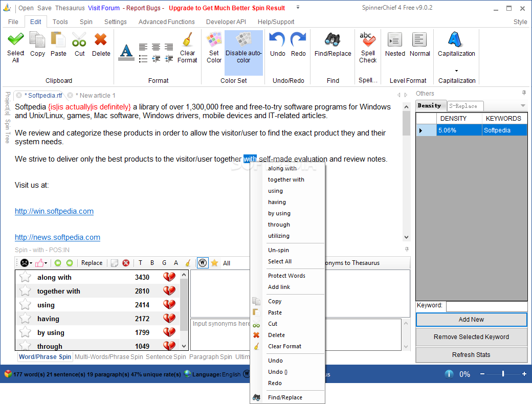
Task: Click the gold star favorites icon
Action: click(214, 263)
